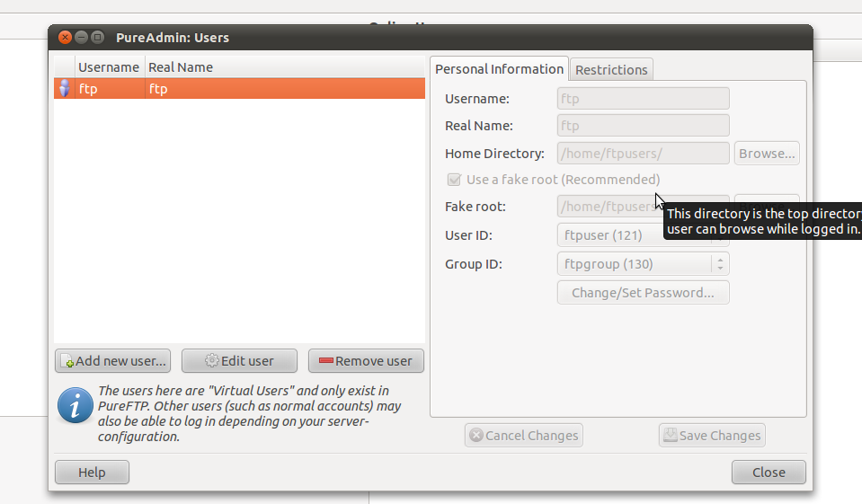The width and height of the screenshot is (862, 504).
Task: Click the Remove user button
Action: 366,361
